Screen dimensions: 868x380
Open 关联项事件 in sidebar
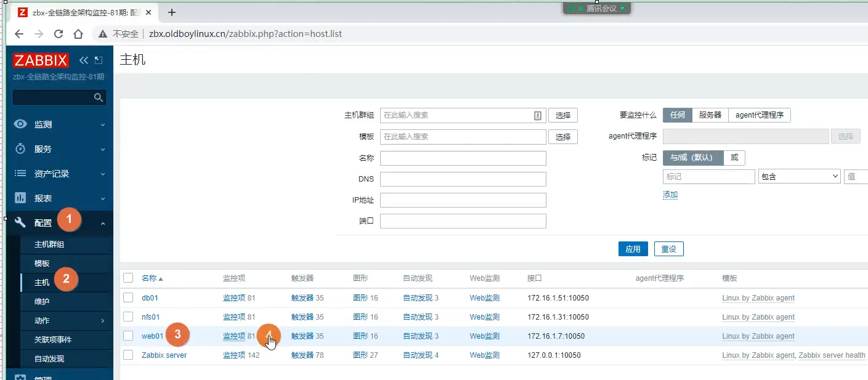(x=53, y=339)
